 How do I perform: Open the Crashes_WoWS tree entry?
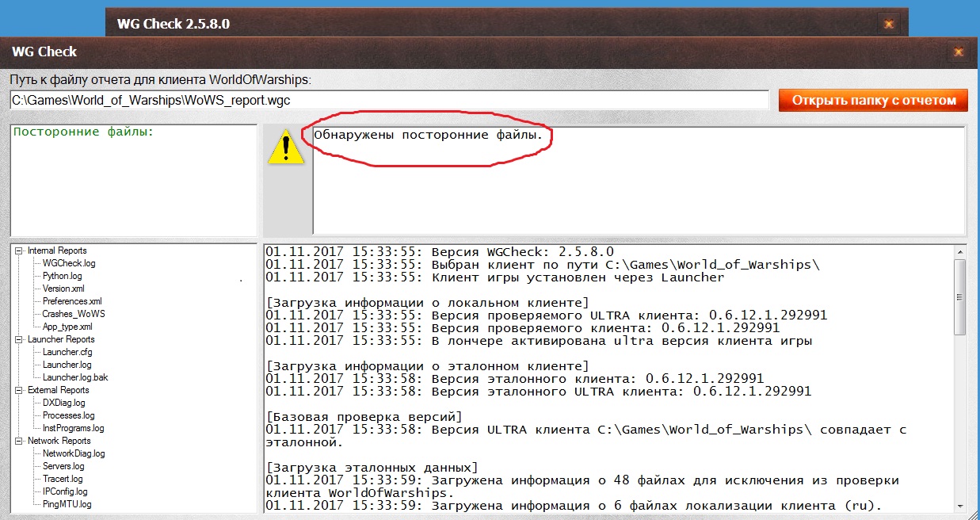click(73, 314)
